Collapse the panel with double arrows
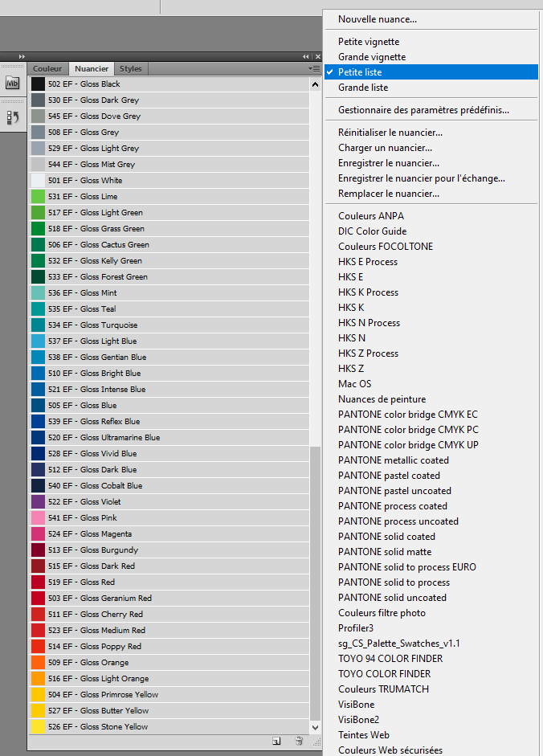The width and height of the screenshot is (543, 756). point(306,56)
